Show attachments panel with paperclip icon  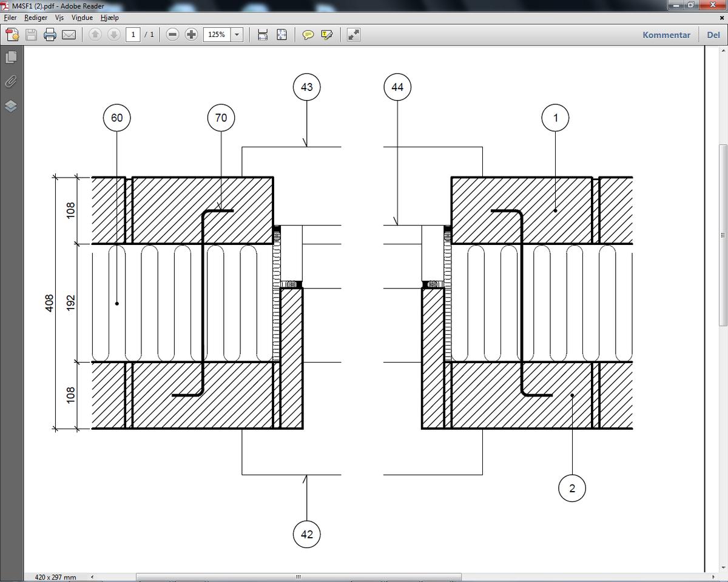point(11,81)
